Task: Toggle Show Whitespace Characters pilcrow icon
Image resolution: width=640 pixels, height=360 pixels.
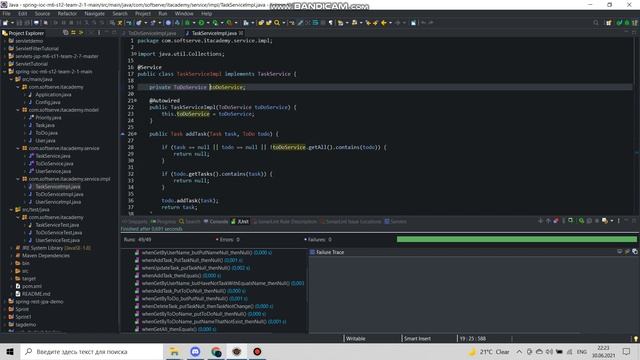Action: click(331, 23)
